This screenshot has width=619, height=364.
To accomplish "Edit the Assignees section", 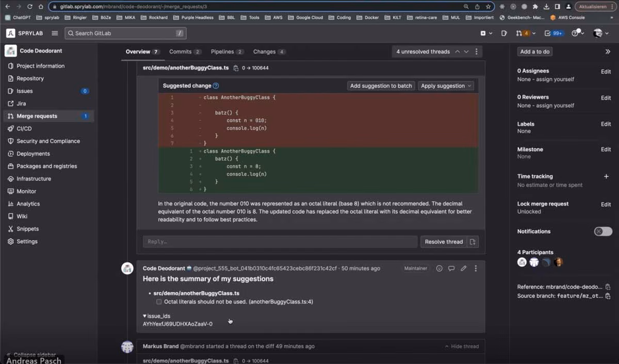I will pyautogui.click(x=606, y=72).
